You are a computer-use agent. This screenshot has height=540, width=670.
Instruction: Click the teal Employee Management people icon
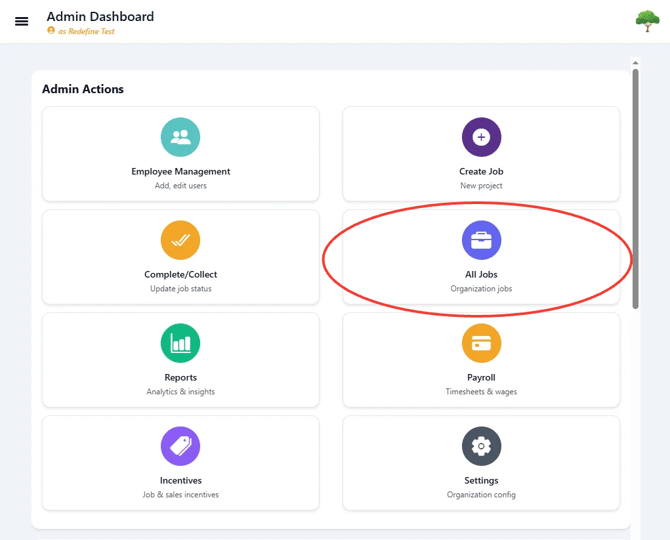(180, 137)
